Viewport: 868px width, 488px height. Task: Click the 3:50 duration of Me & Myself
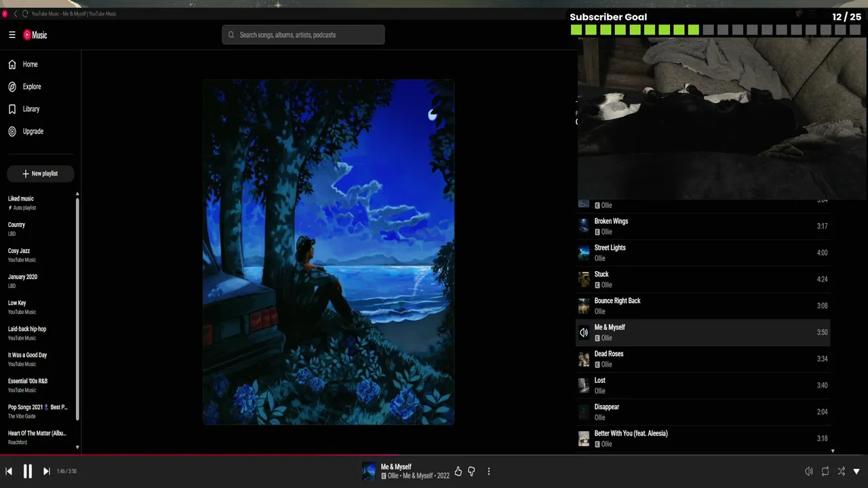(822, 332)
